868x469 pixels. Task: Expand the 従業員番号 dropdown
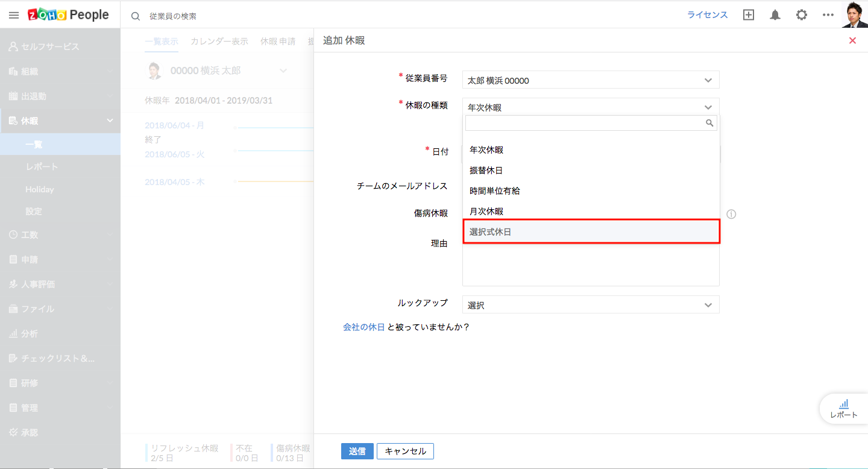(x=591, y=80)
